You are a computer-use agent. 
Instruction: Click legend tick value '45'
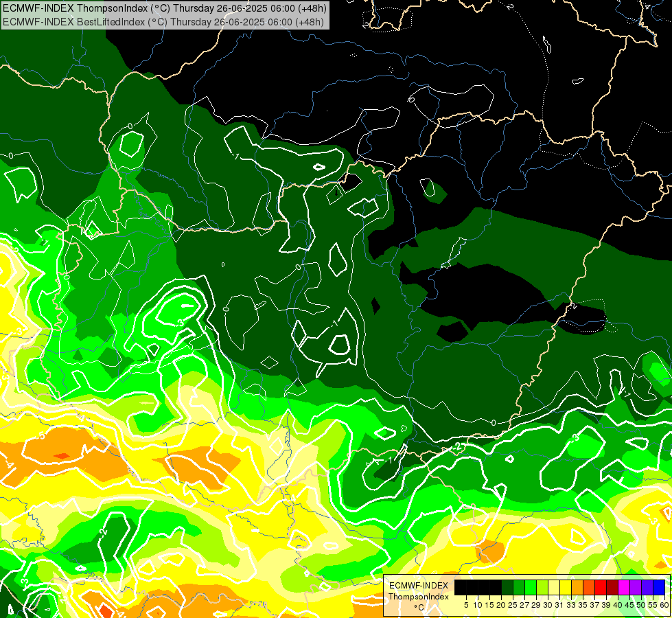629,605
